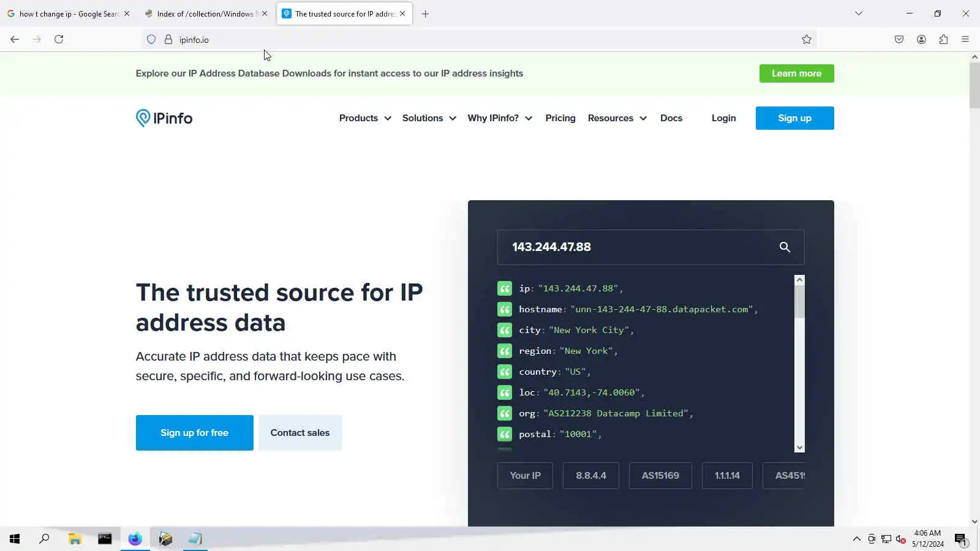The height and width of the screenshot is (551, 980).
Task: Open the Firefox application menu
Action: tap(965, 40)
